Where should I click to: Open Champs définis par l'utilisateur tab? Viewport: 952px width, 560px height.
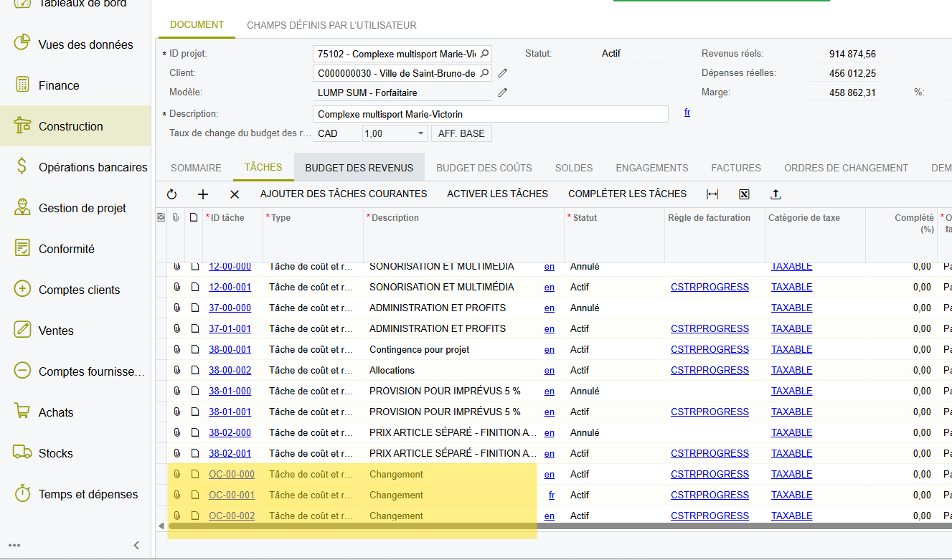tap(331, 25)
